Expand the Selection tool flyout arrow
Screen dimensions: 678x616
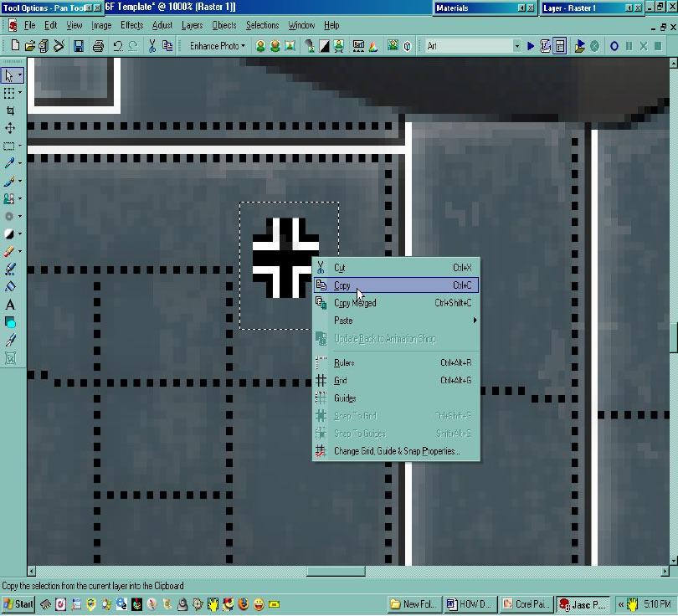pyautogui.click(x=20, y=146)
